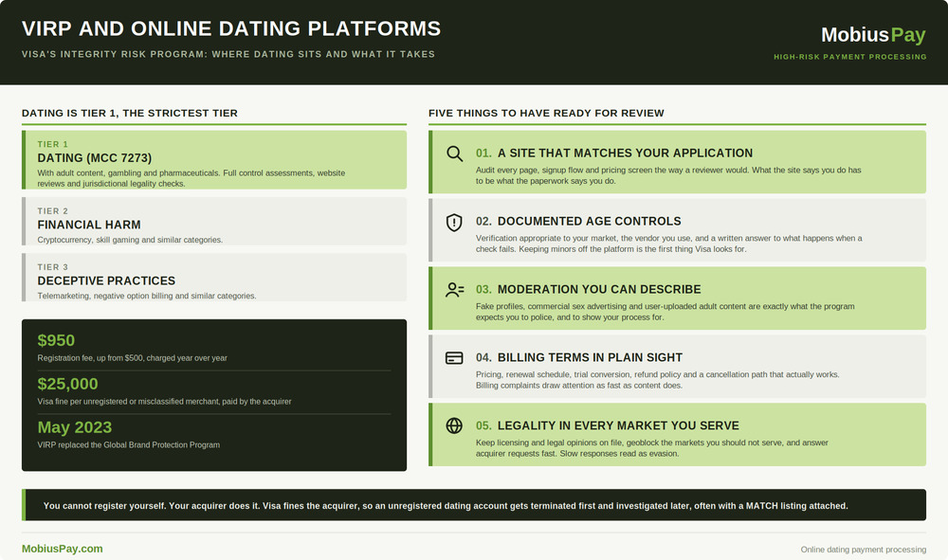Image resolution: width=948 pixels, height=560 pixels.
Task: Click the '02.' number label
Action: (483, 222)
